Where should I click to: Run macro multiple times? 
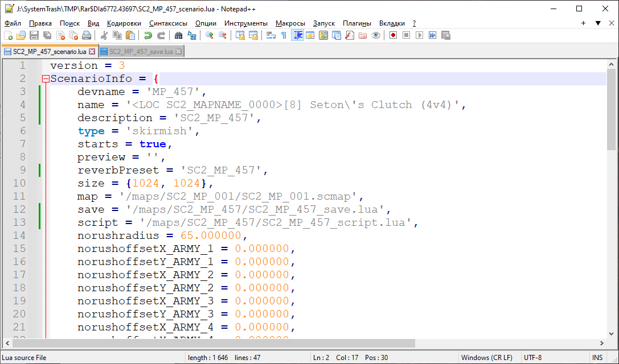pos(433,35)
